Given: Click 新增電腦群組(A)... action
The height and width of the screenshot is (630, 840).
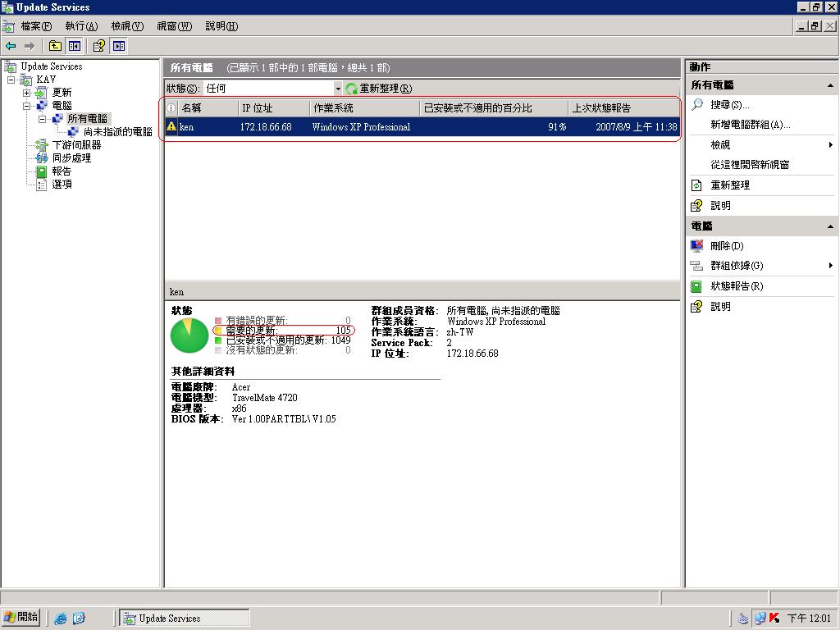Looking at the screenshot, I should point(750,125).
